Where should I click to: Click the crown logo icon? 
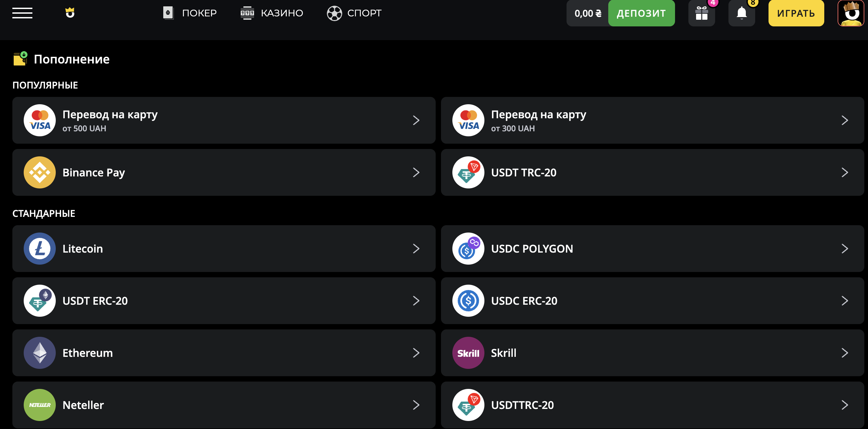[x=70, y=13]
